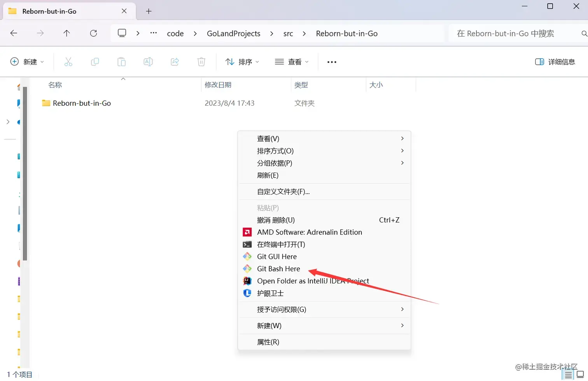Expand chevron after GoLandProjects breadcrumb

[271, 33]
